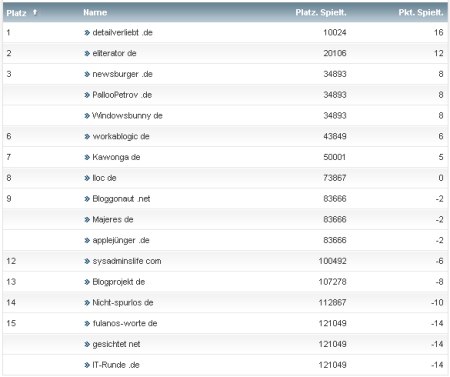Open the Nicht-spurlos de link
Viewport: 450px width, 377px height.
point(123,303)
